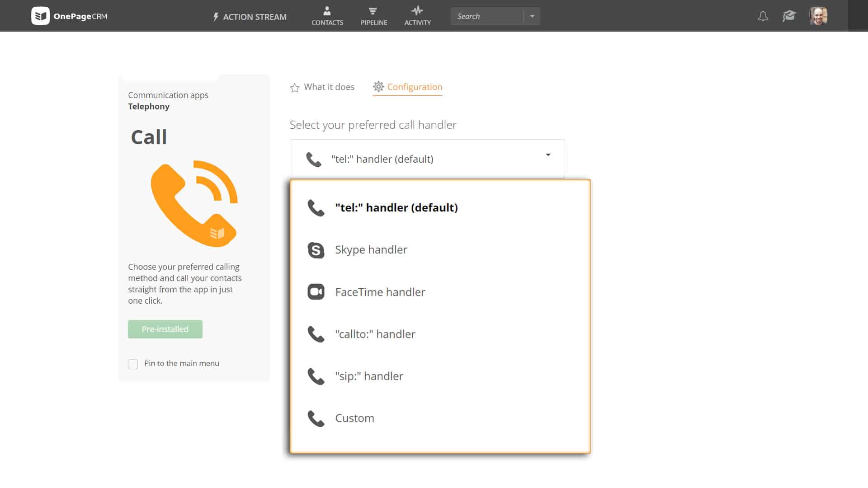
Task: Click phone icon next to Custom option
Action: (x=316, y=418)
